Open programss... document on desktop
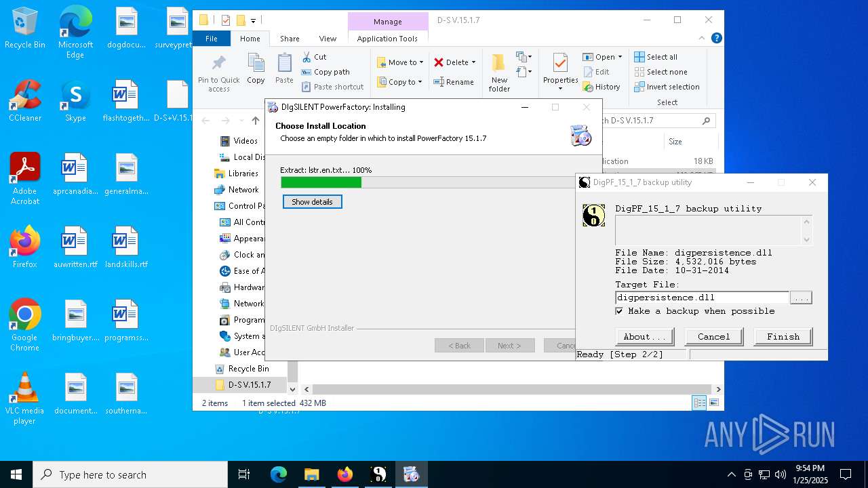Image resolution: width=868 pixels, height=488 pixels. (x=126, y=321)
